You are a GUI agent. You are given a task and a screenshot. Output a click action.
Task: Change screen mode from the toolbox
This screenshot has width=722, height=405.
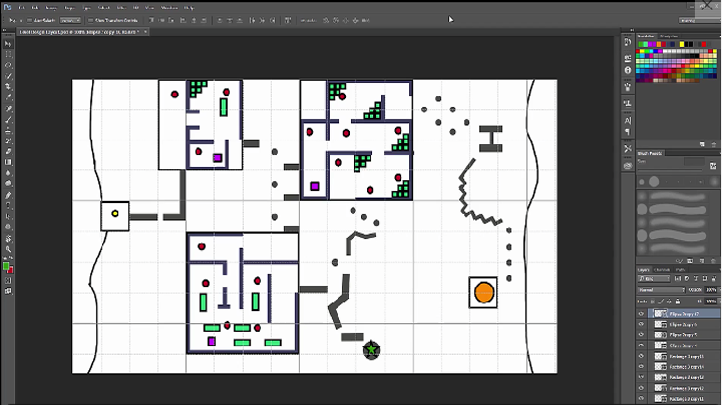pos(8,291)
